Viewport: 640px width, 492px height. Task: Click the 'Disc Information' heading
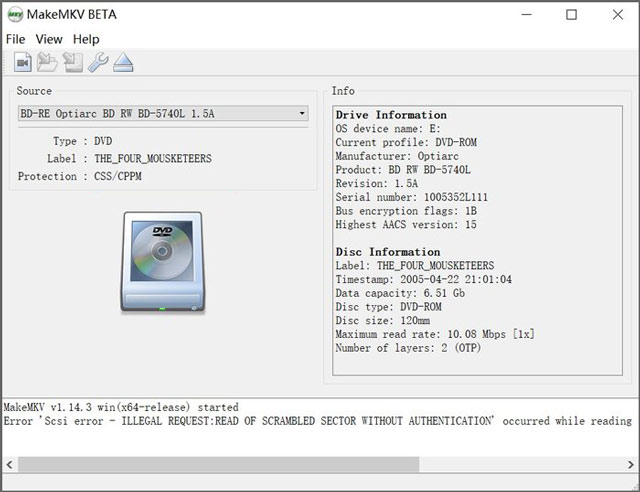(388, 252)
